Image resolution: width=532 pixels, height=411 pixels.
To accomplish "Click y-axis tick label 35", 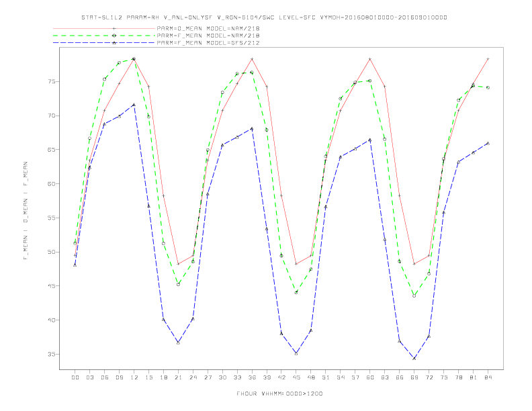I will pos(52,354).
